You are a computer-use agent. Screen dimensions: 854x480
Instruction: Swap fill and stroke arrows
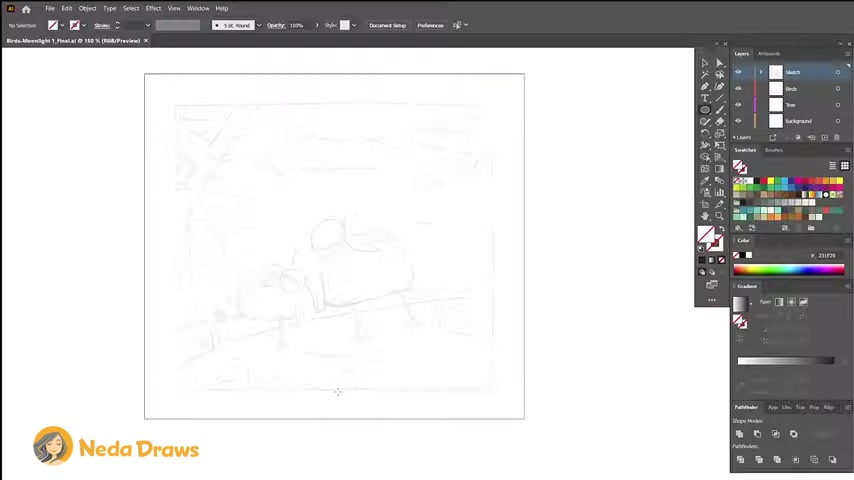point(722,229)
